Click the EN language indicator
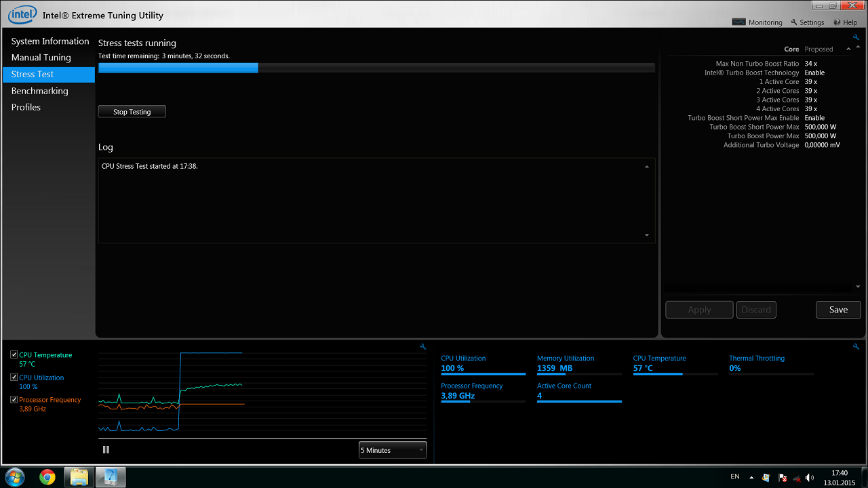 (x=735, y=477)
